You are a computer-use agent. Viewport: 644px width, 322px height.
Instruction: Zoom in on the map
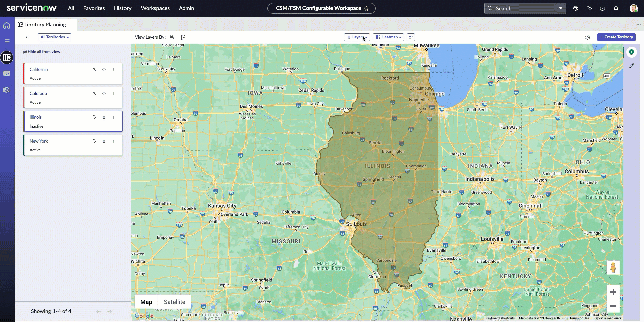click(613, 292)
